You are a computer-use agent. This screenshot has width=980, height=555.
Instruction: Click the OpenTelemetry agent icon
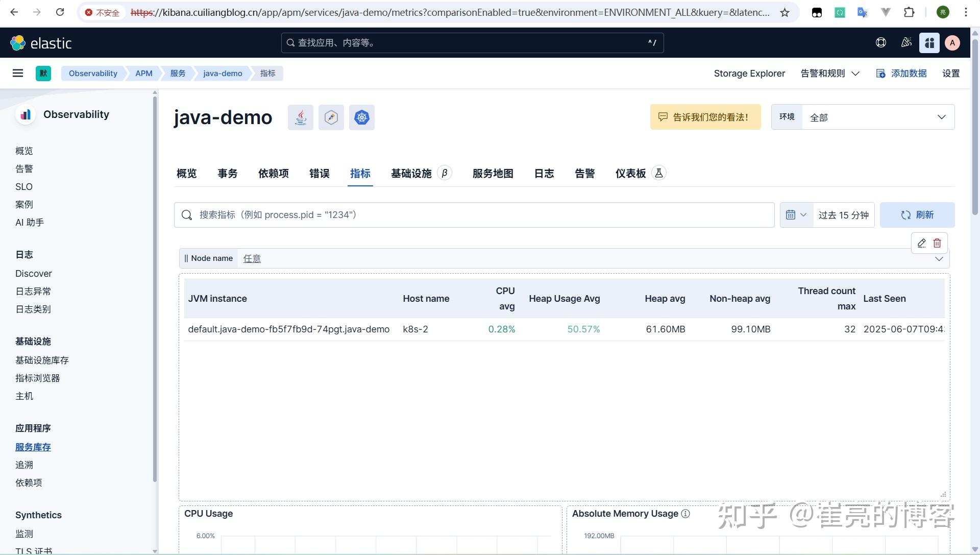pos(331,117)
